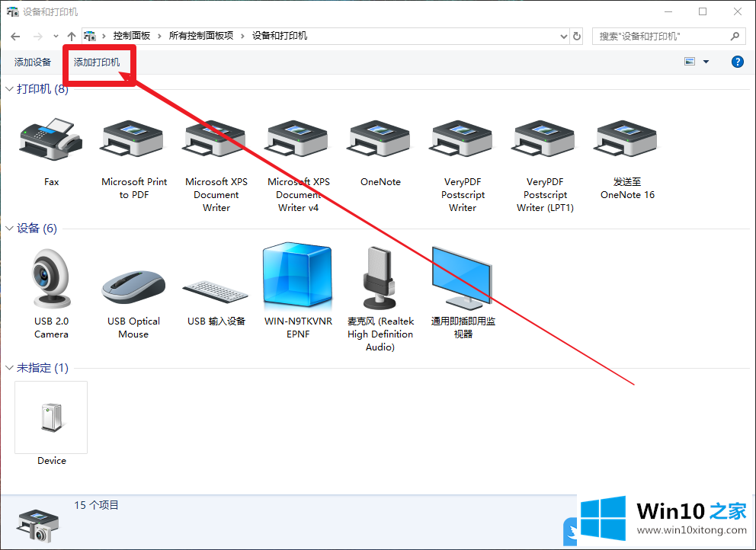Select the OneNote printer icon
Screen dimensions: 756x550
tap(380, 139)
